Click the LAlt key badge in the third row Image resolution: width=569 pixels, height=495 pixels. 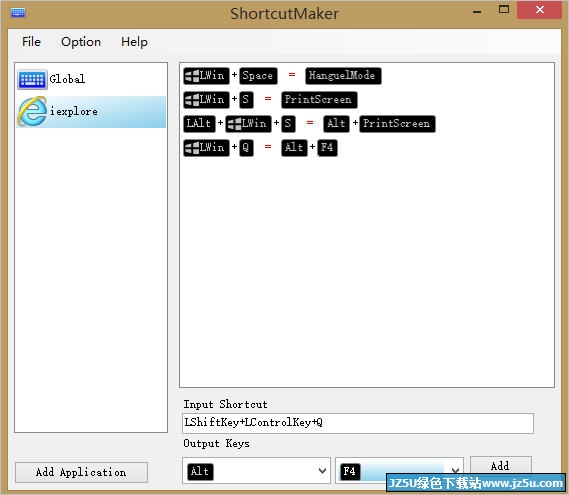[199, 124]
